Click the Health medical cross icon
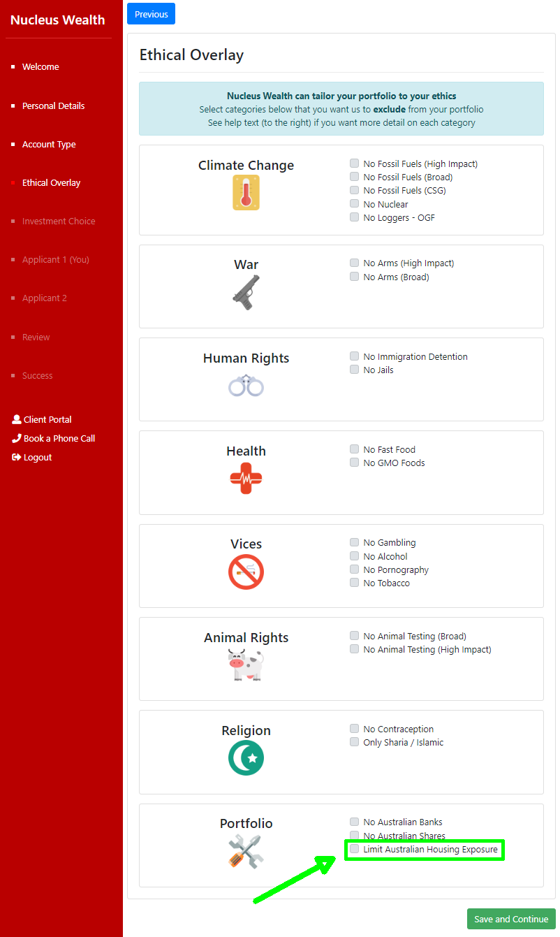 coord(246,479)
